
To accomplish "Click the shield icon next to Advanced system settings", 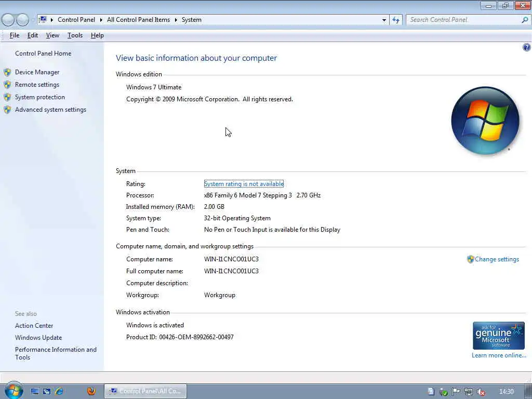I will pos(7,110).
